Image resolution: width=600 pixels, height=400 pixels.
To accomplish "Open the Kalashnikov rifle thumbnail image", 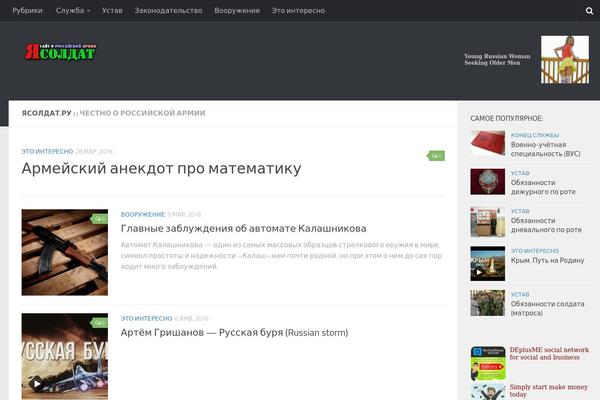I will click(x=65, y=252).
